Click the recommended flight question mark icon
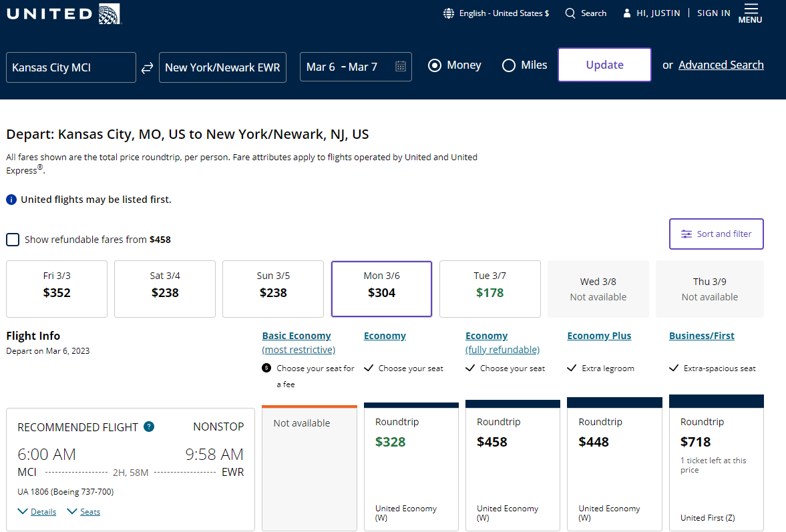 tap(148, 427)
